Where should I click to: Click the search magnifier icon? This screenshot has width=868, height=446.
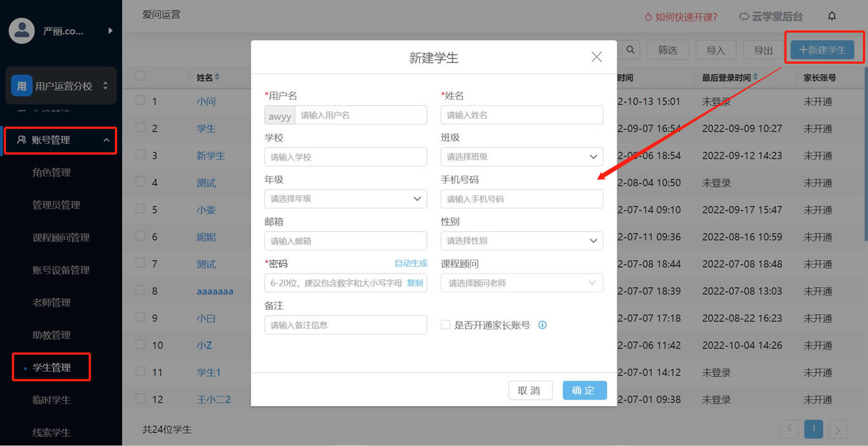click(630, 50)
